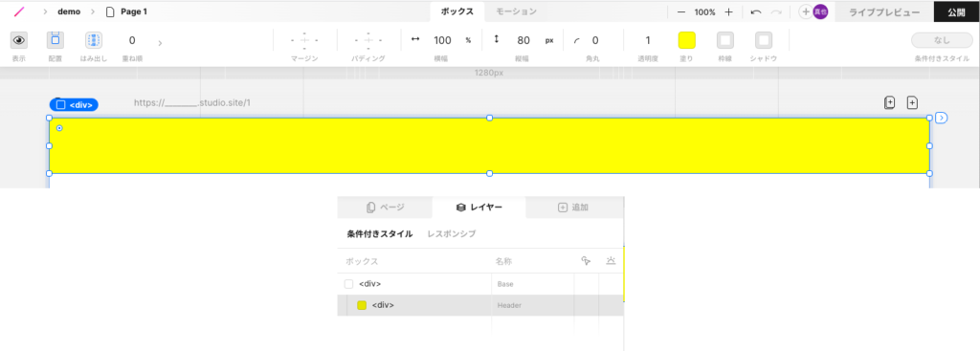Open the シャドウ shadow swatch
This screenshot has width=980, height=351.
[764, 40]
